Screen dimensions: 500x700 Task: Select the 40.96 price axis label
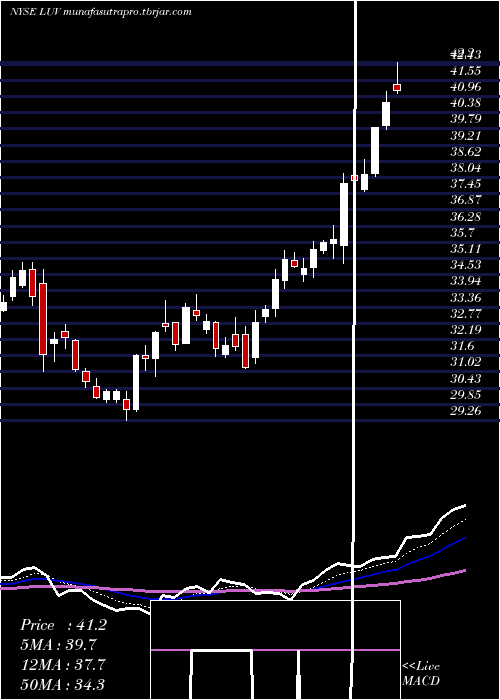pyautogui.click(x=466, y=86)
